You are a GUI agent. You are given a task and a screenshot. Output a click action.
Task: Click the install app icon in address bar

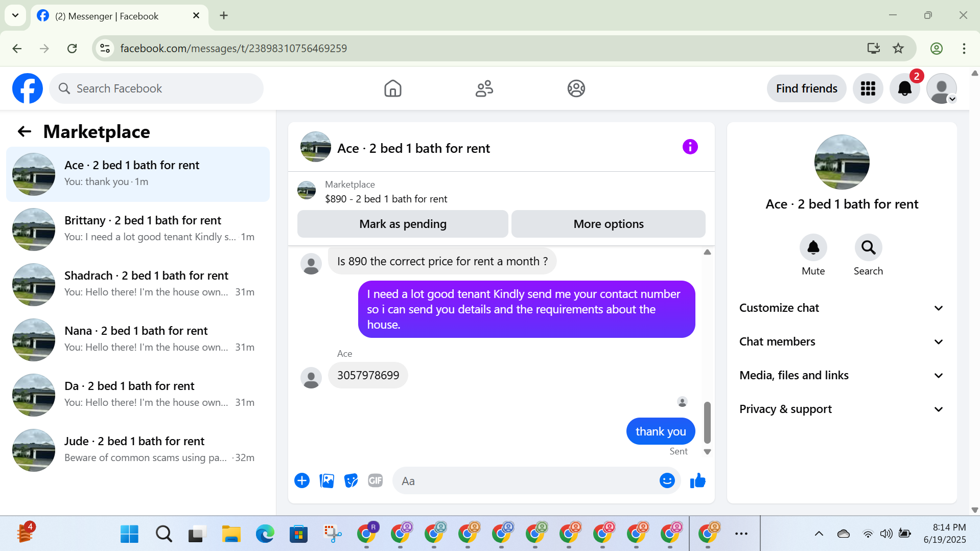coord(874,48)
